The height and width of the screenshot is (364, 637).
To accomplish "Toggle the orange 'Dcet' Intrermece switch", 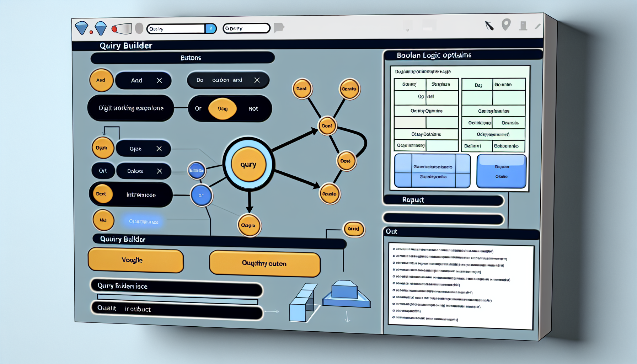I will (103, 194).
